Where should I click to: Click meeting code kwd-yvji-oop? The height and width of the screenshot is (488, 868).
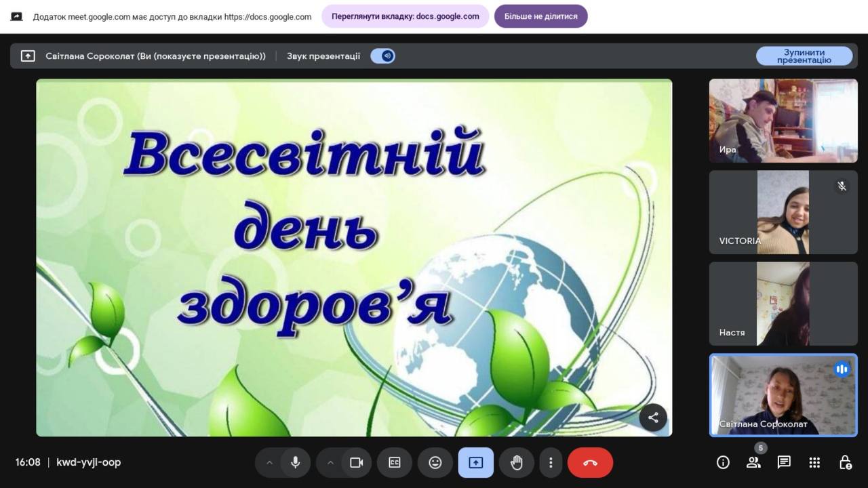click(89, 462)
